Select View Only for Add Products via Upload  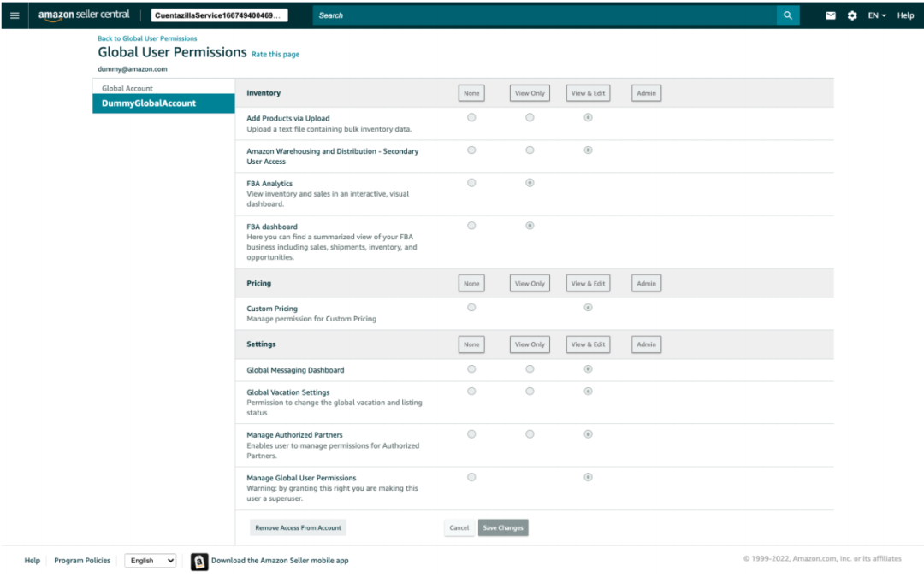click(x=530, y=117)
